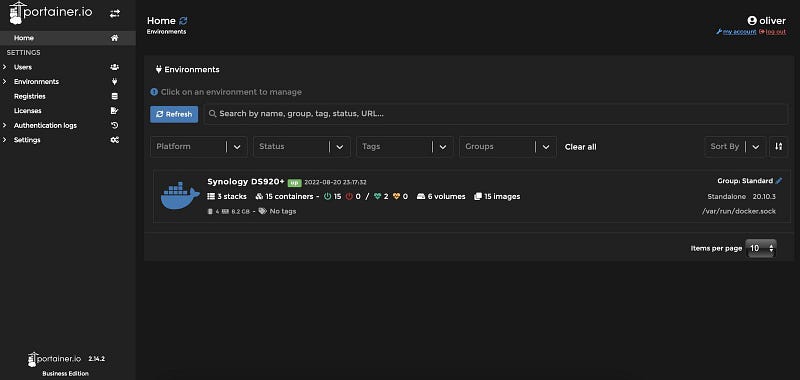800x380 pixels.
Task: Click the green healthy heart icon
Action: coord(378,196)
